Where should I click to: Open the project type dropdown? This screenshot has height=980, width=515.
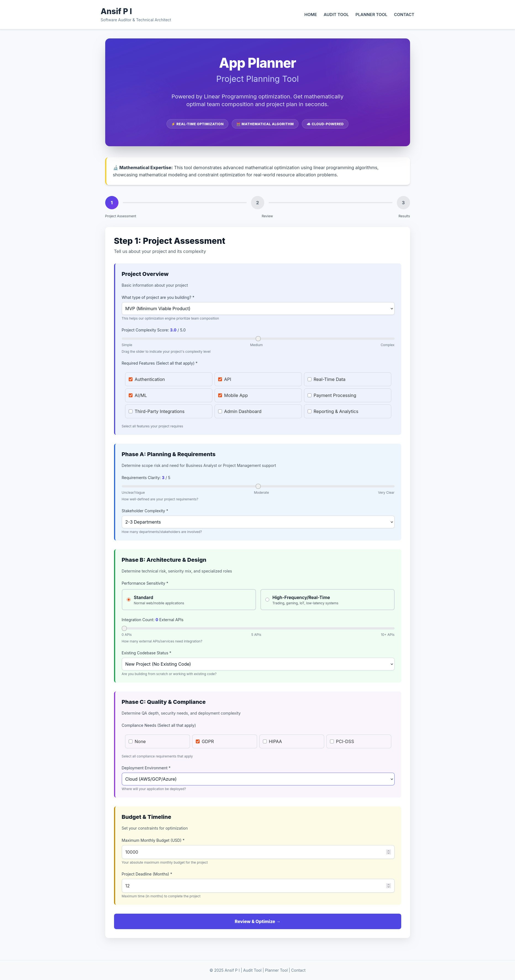tap(258, 308)
